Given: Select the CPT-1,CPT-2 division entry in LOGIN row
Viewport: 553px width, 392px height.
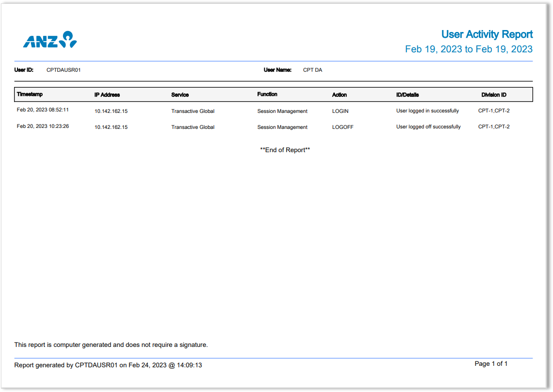Looking at the screenshot, I should pos(493,111).
